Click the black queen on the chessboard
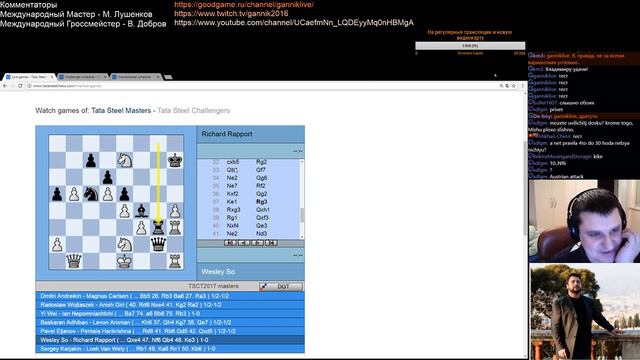Viewport: 640px width, 360px height. 158,244
